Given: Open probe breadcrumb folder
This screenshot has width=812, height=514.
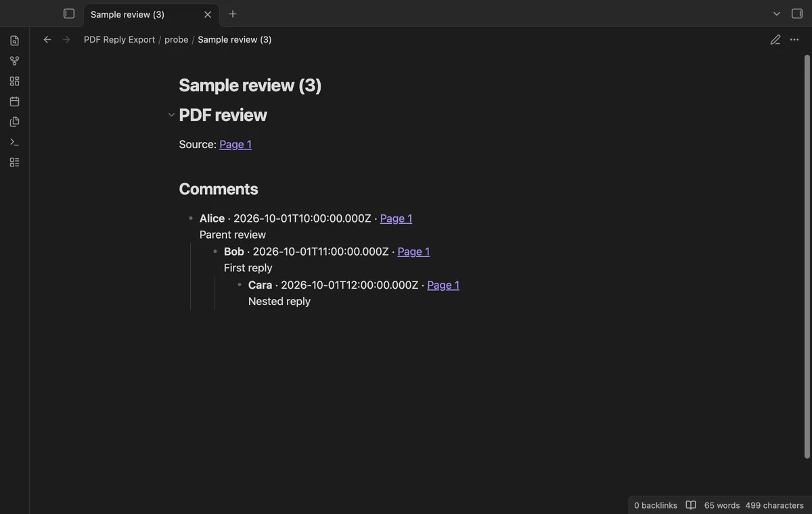Looking at the screenshot, I should coord(177,39).
